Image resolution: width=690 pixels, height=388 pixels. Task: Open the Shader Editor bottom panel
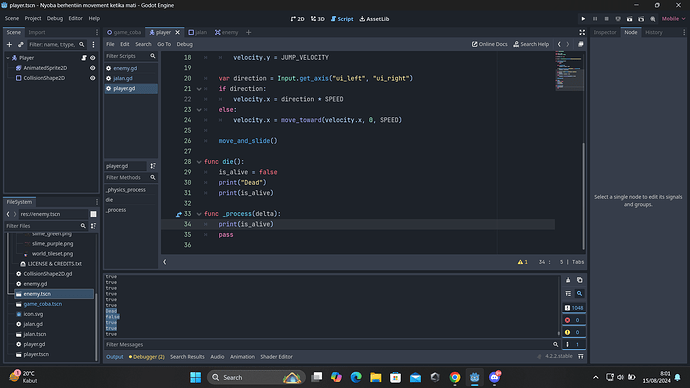[276, 357]
